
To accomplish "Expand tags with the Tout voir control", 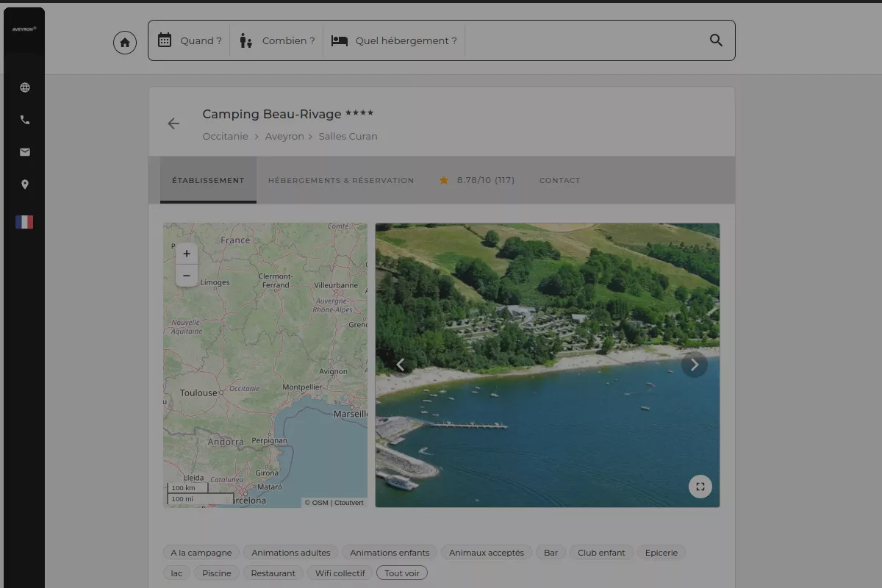I will tap(401, 573).
